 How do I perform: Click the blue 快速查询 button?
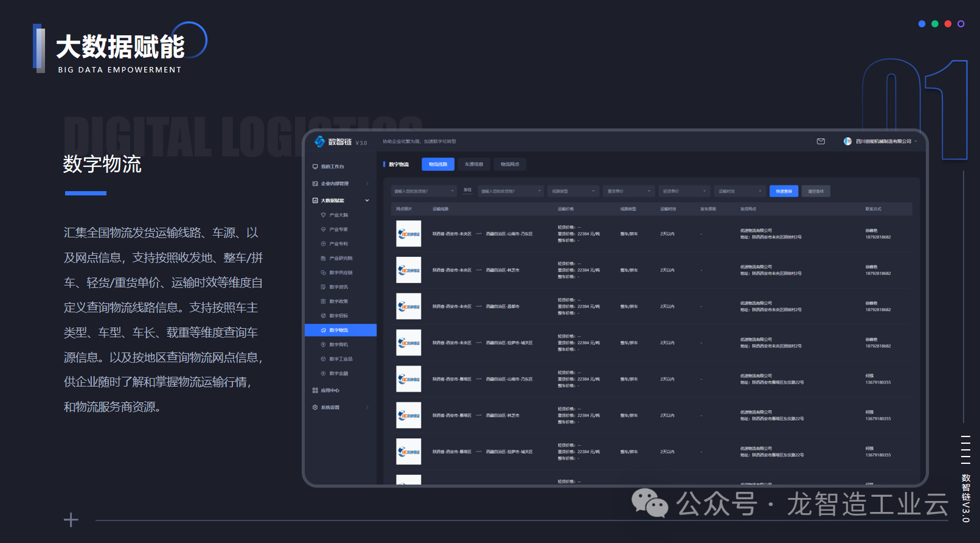pos(784,191)
